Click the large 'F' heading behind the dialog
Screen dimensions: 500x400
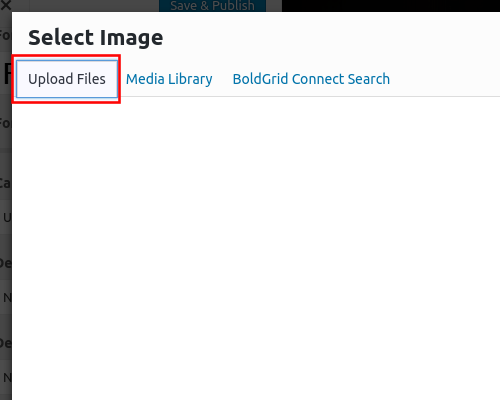[x=7, y=73]
